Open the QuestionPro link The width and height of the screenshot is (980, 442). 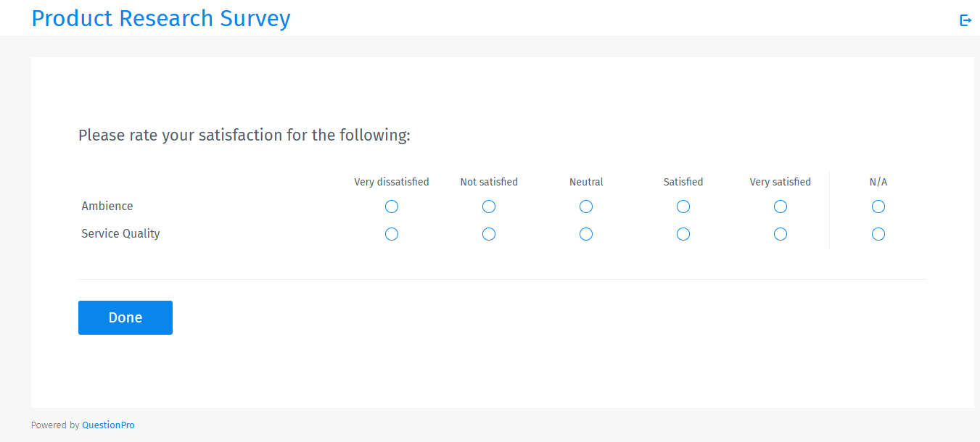click(108, 425)
